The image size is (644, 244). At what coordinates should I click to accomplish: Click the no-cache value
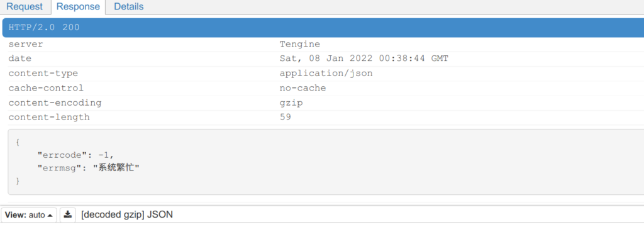point(303,88)
